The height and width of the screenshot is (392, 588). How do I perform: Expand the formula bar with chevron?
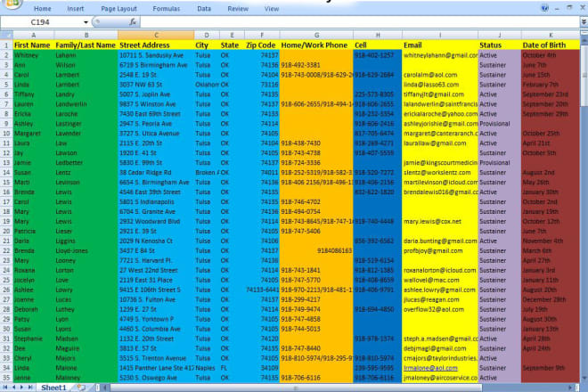click(x=584, y=22)
